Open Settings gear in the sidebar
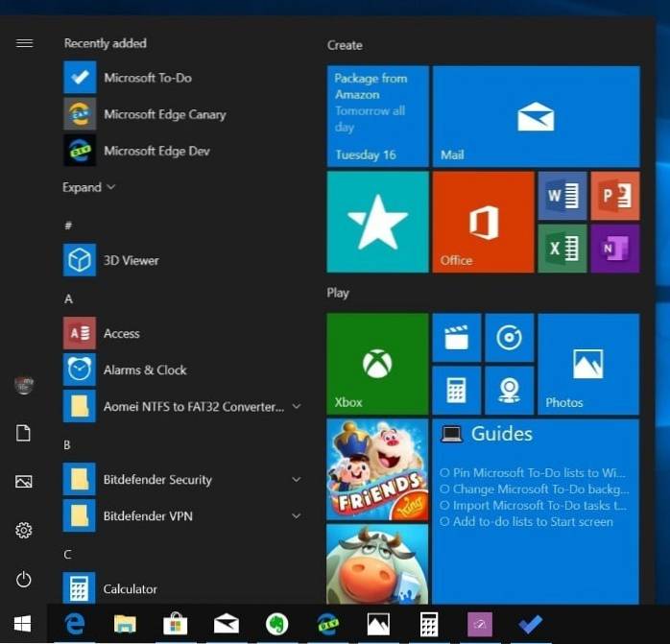This screenshot has width=670, height=644. 24,530
